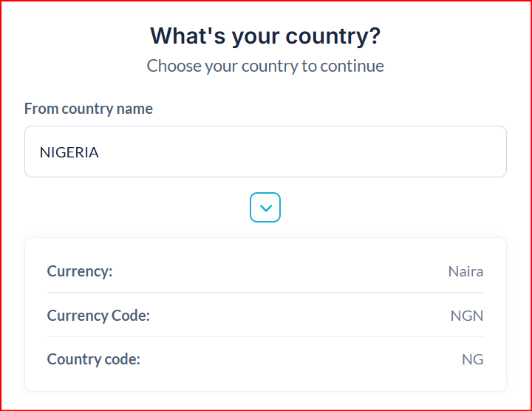Click the teal down-arrow icon

coord(265,208)
